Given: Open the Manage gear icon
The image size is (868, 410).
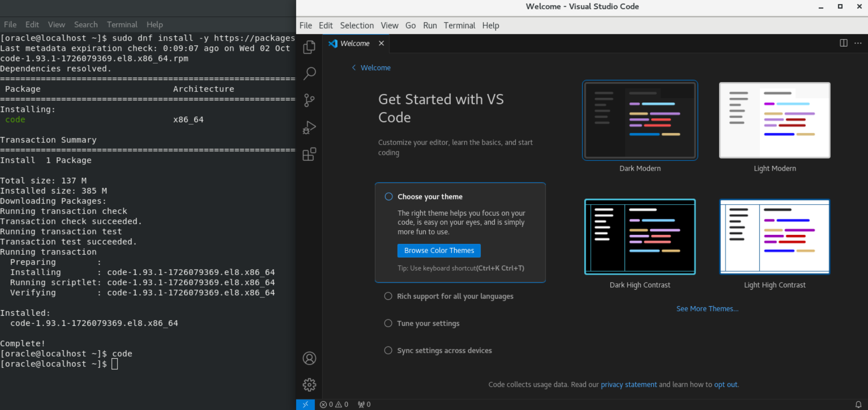Looking at the screenshot, I should coord(309,385).
